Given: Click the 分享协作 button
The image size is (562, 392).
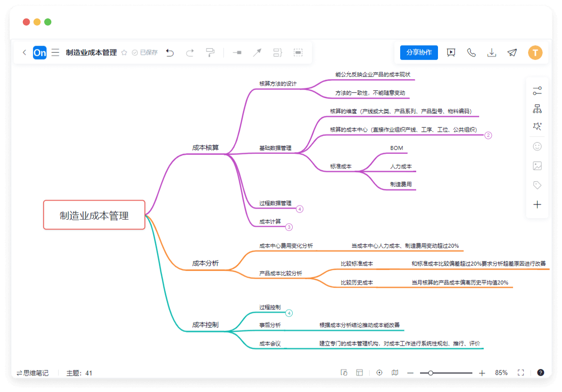Looking at the screenshot, I should pos(419,52).
